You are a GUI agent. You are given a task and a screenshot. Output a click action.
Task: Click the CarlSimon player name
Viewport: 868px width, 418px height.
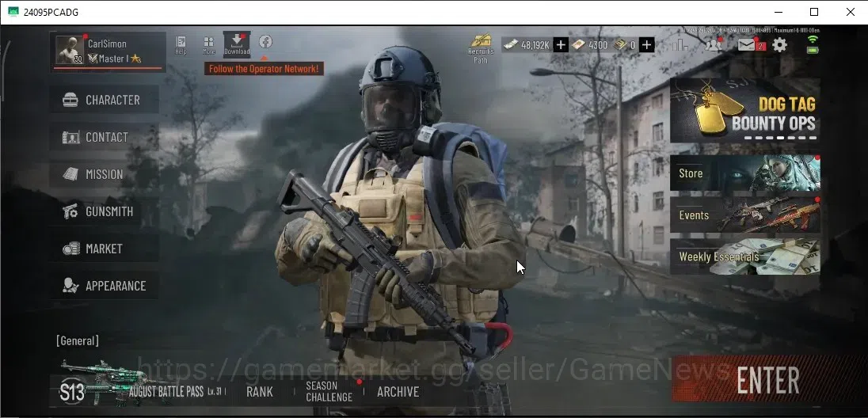[x=107, y=44]
